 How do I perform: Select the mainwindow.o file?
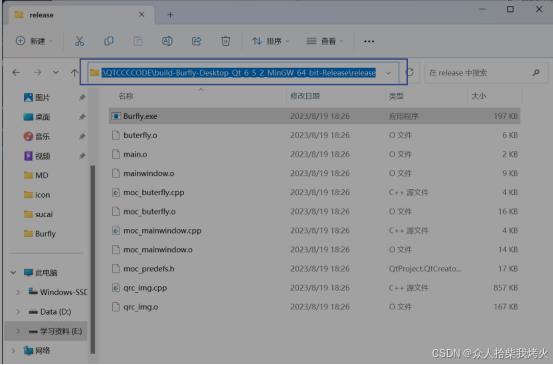(x=315, y=173)
